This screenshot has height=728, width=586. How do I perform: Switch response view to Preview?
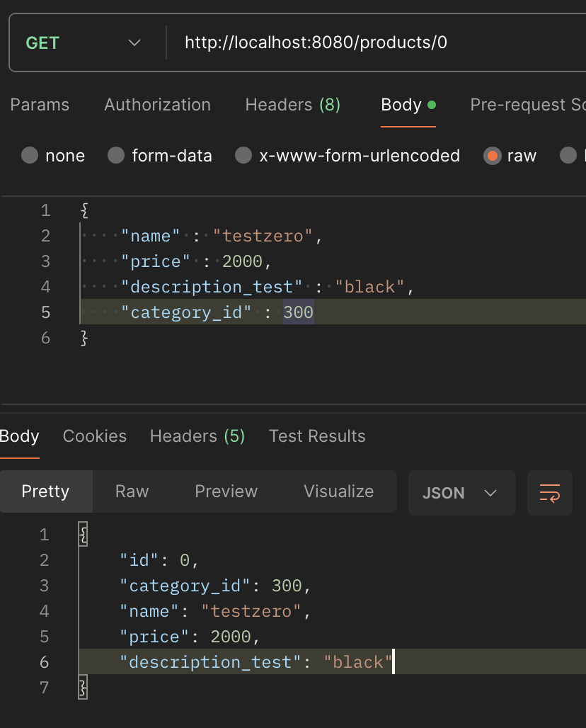click(x=226, y=491)
